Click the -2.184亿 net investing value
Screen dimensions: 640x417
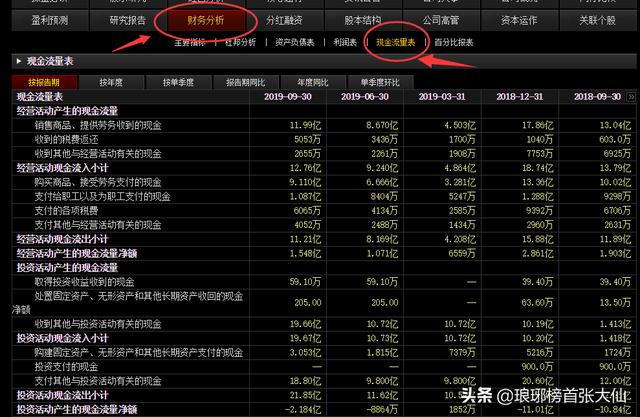tap(303, 409)
